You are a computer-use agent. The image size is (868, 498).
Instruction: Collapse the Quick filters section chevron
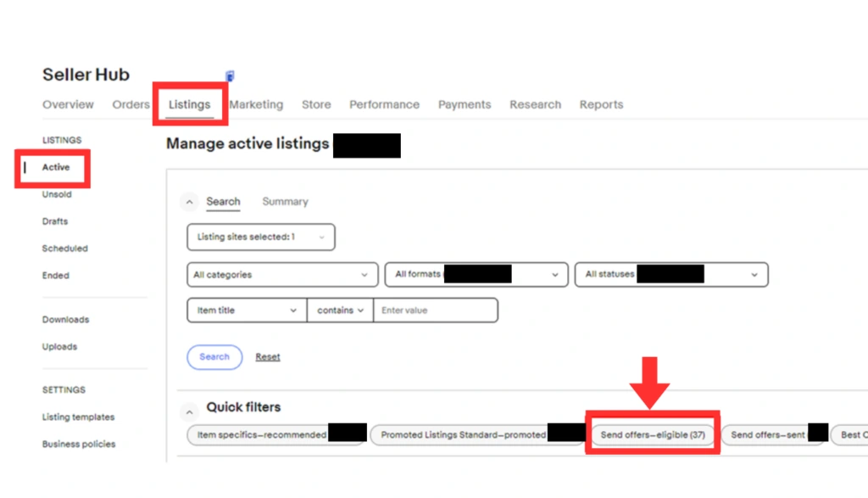pos(189,411)
